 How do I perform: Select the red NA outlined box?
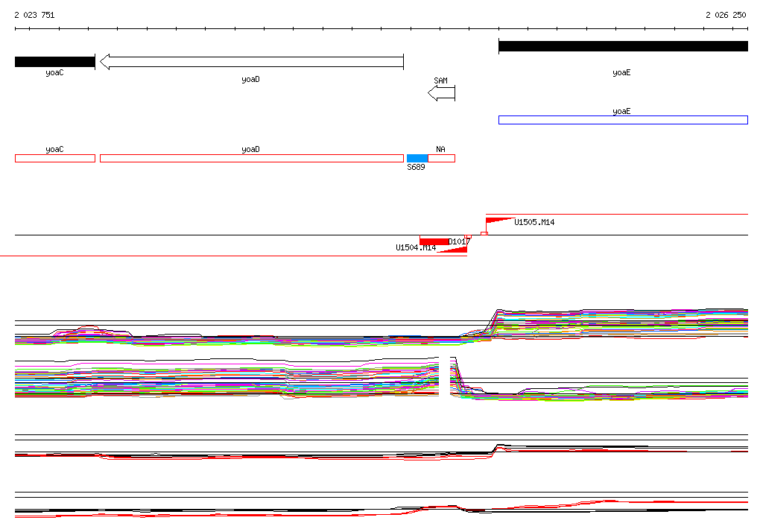441,158
